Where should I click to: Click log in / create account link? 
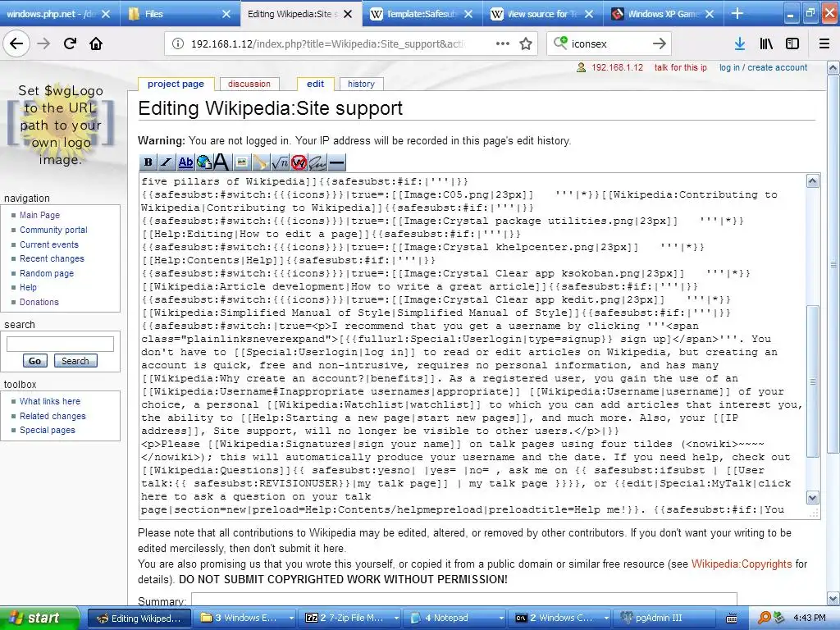click(763, 67)
